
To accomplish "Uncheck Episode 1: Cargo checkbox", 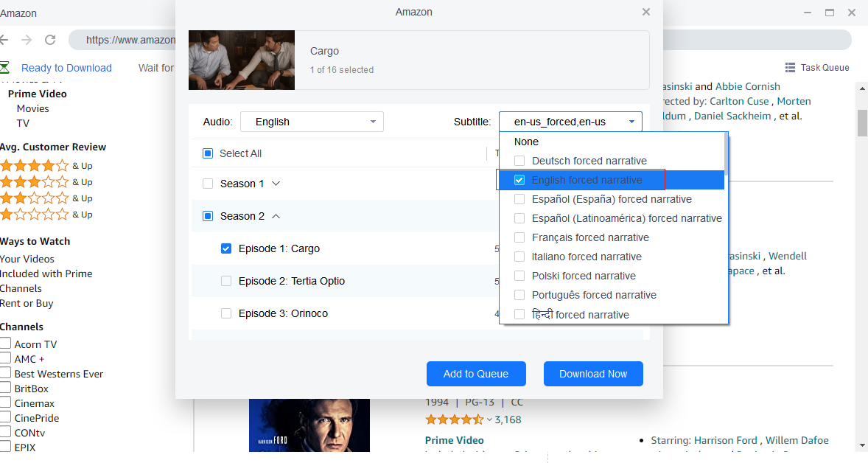I will pyautogui.click(x=226, y=248).
